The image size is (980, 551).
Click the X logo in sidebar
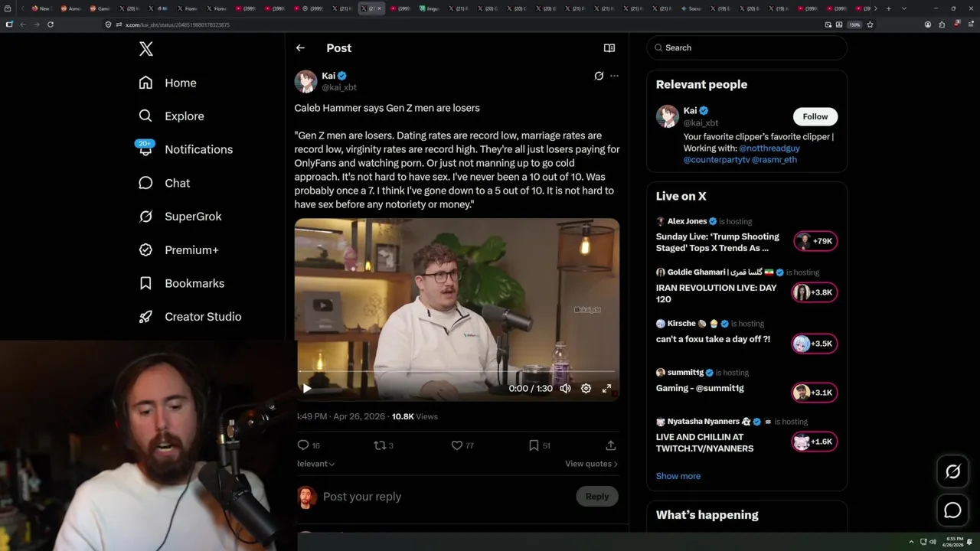(146, 49)
